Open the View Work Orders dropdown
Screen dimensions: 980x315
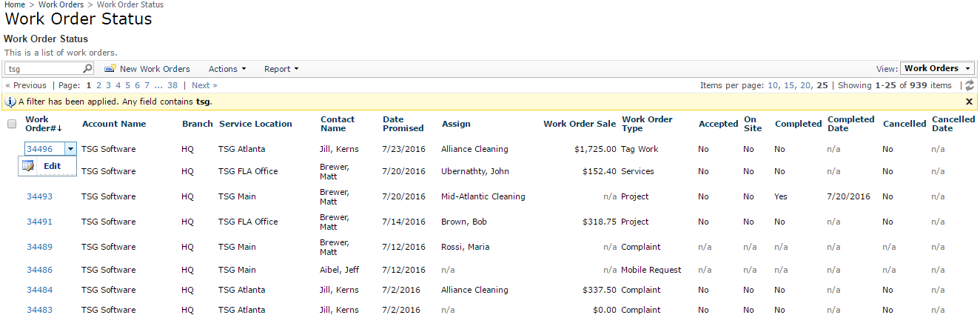[939, 68]
